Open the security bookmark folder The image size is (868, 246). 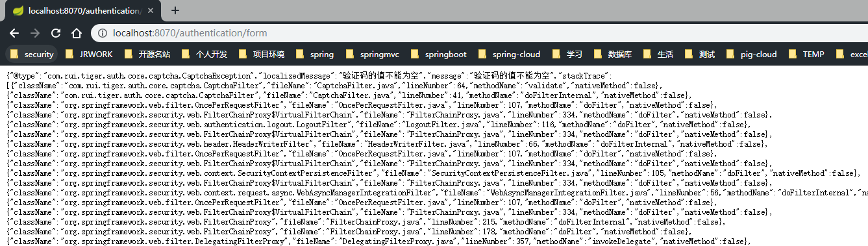[32, 54]
